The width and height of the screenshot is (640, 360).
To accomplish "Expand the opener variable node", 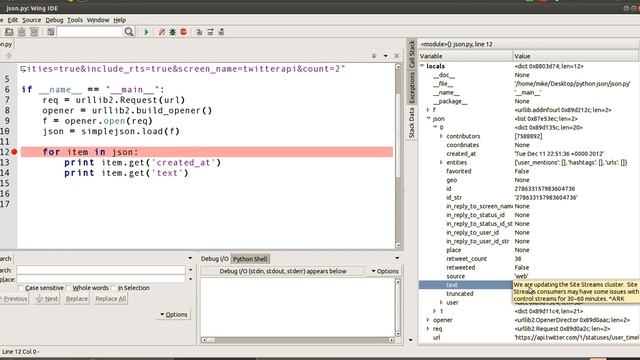I will point(428,320).
